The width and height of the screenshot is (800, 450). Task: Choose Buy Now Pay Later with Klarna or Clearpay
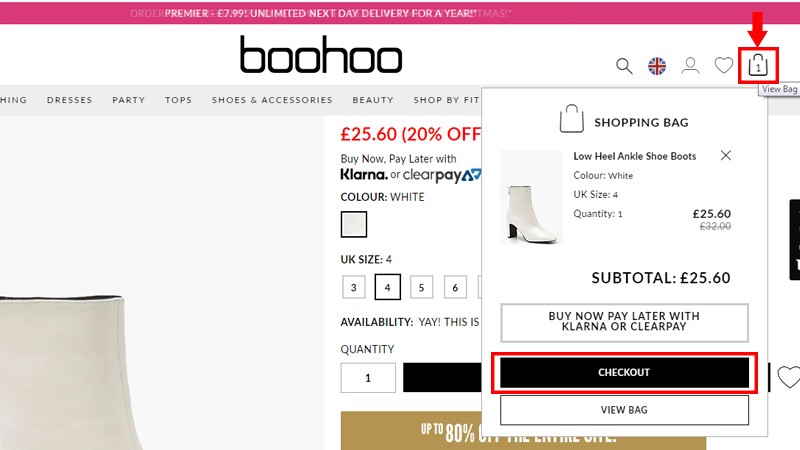(x=624, y=322)
